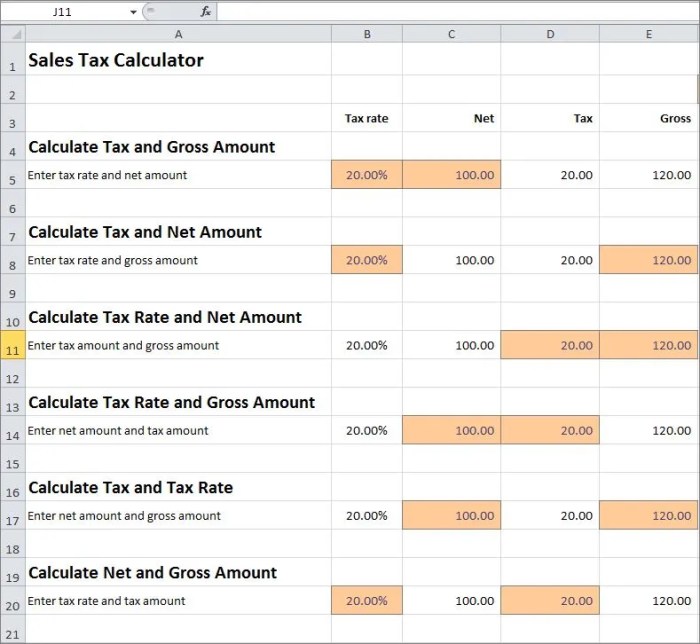Select row 20 header
This screenshot has width=700, height=644.
(x=13, y=601)
